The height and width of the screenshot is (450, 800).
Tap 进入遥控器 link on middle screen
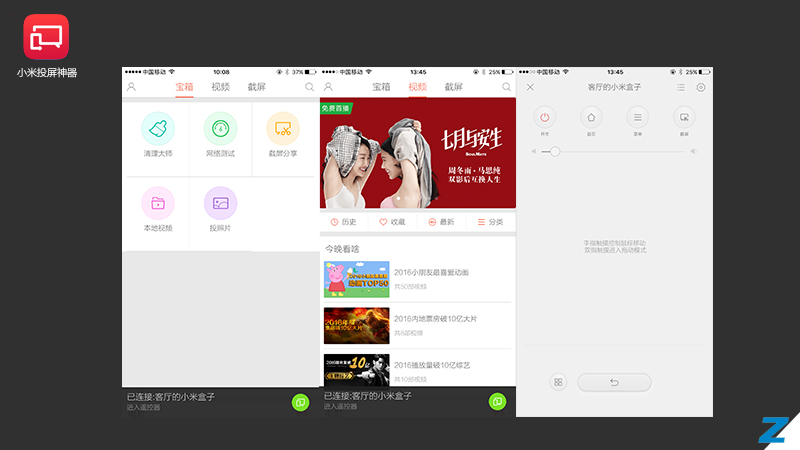(340, 407)
